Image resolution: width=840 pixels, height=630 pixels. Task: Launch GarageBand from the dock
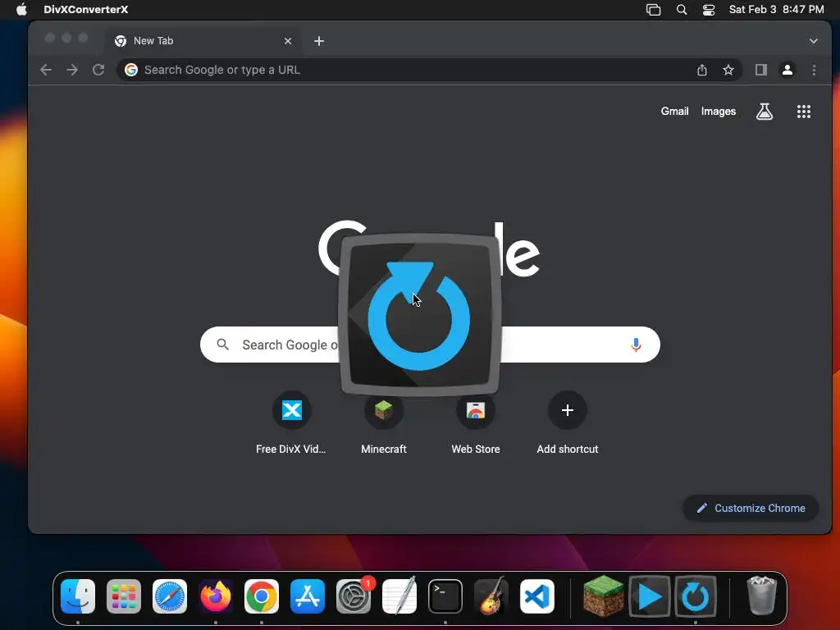click(x=491, y=596)
